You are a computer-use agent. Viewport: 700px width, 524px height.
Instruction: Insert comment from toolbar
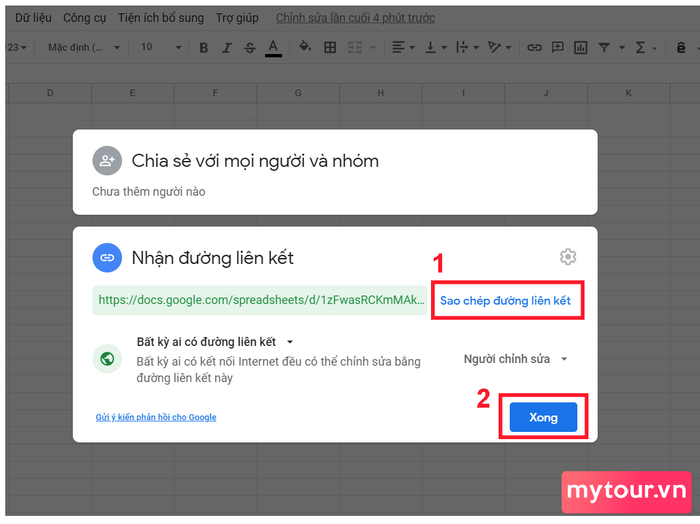click(x=558, y=47)
